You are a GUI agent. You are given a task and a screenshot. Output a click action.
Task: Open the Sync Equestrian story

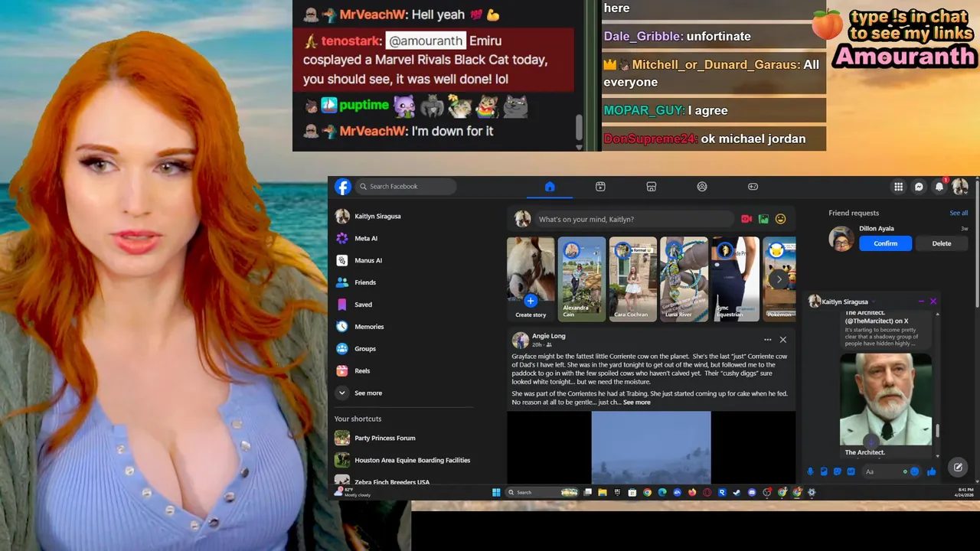(735, 279)
